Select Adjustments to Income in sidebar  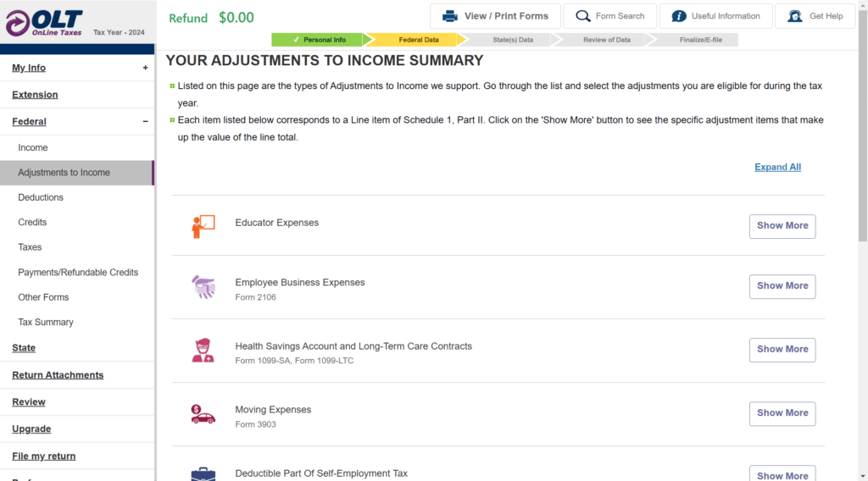[77, 173]
